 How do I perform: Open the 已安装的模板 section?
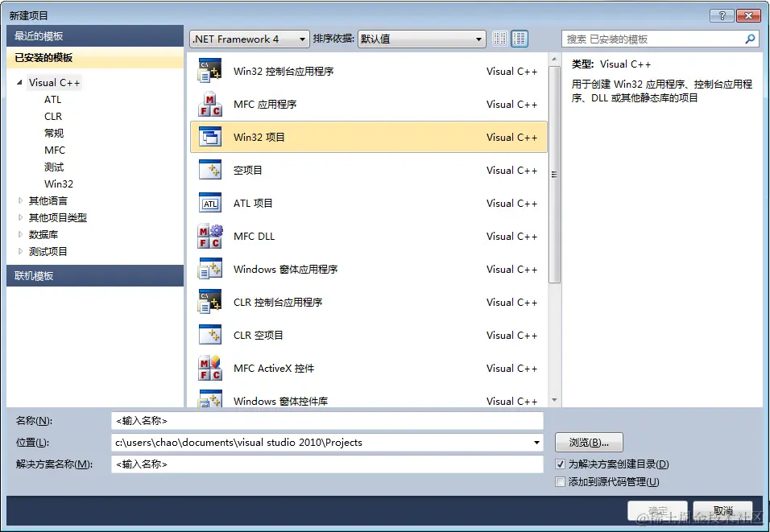pos(95,57)
